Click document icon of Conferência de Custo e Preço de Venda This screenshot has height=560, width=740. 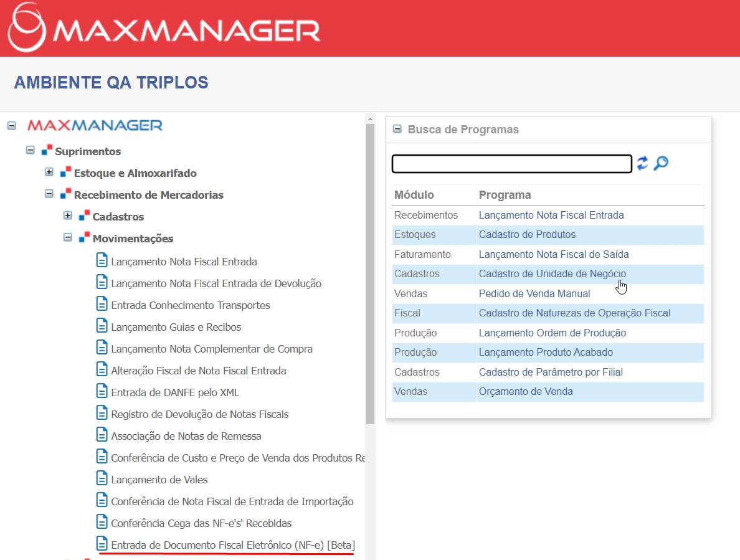tap(102, 456)
